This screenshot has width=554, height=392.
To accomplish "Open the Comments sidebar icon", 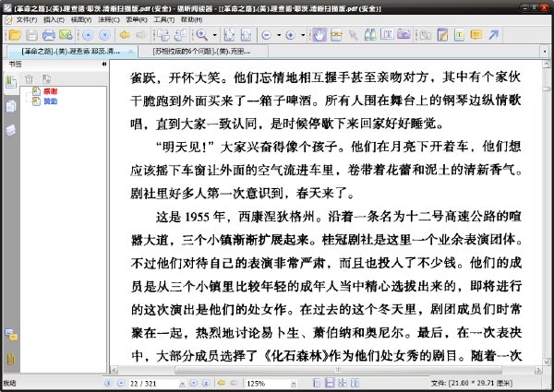I will click(x=11, y=335).
